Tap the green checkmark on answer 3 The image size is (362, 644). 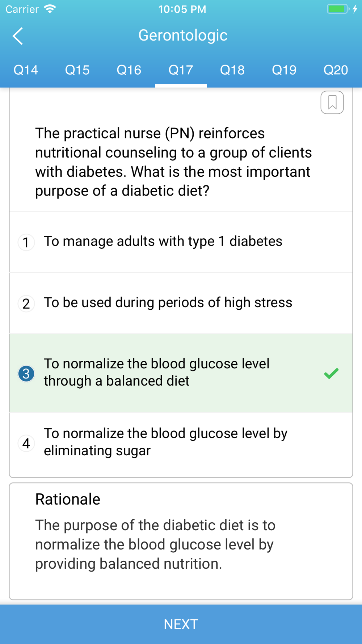(331, 373)
